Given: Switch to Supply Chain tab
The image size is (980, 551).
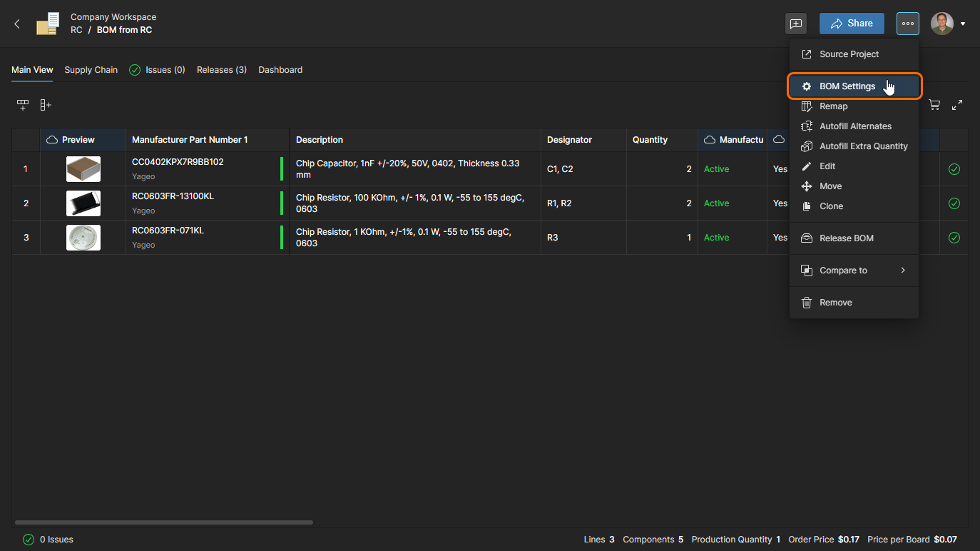Looking at the screenshot, I should [91, 70].
